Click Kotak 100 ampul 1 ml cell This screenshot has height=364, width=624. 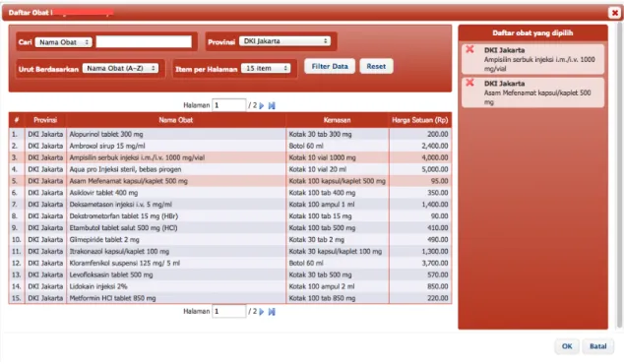pos(337,205)
